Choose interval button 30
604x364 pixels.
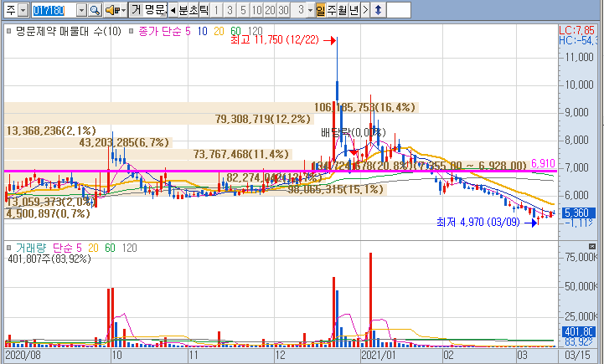point(283,10)
